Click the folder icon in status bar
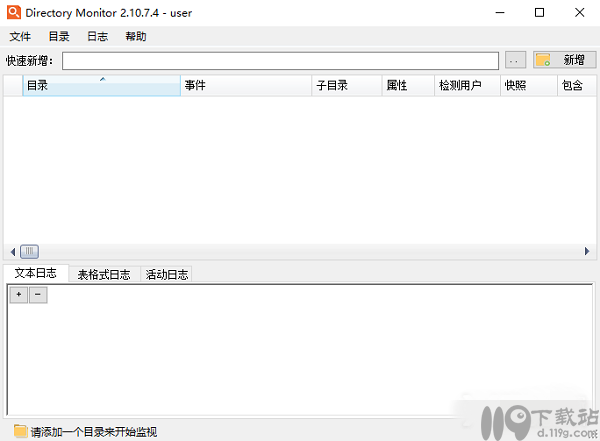Image resolution: width=600 pixels, height=441 pixels. tap(20, 431)
